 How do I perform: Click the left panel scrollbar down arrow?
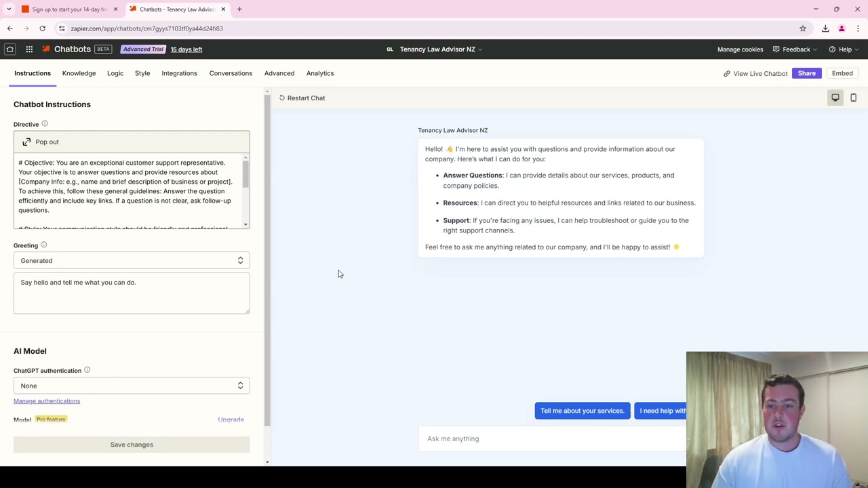tap(267, 462)
